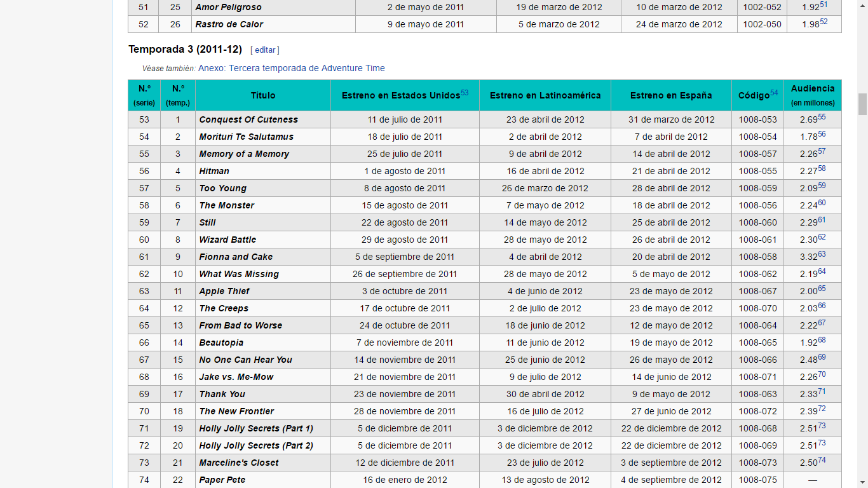The image size is (868, 488).
Task: Select the title 'Hitman'
Action: tap(214, 171)
